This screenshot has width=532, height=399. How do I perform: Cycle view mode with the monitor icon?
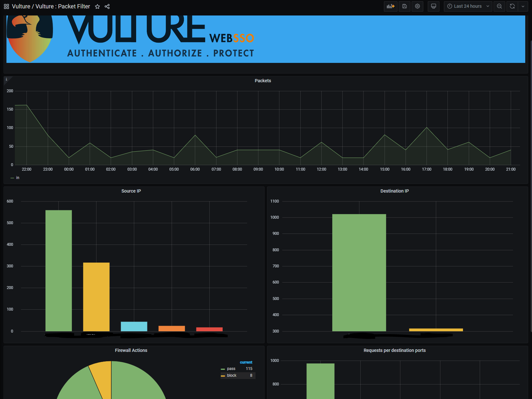434,6
